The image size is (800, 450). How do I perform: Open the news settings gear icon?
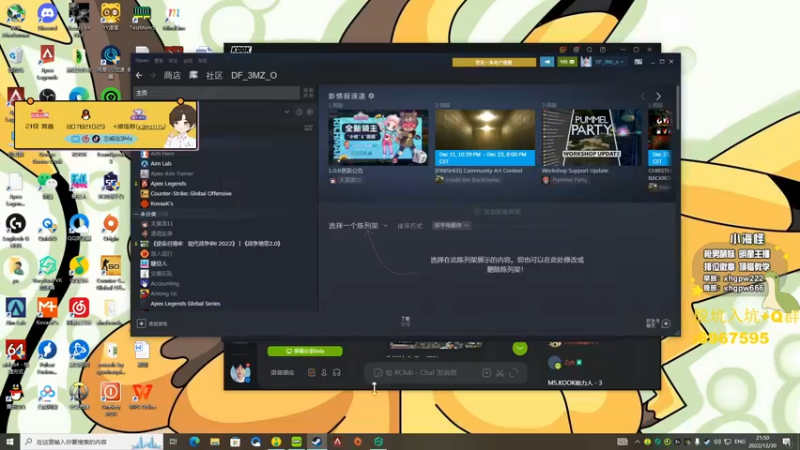click(x=371, y=96)
